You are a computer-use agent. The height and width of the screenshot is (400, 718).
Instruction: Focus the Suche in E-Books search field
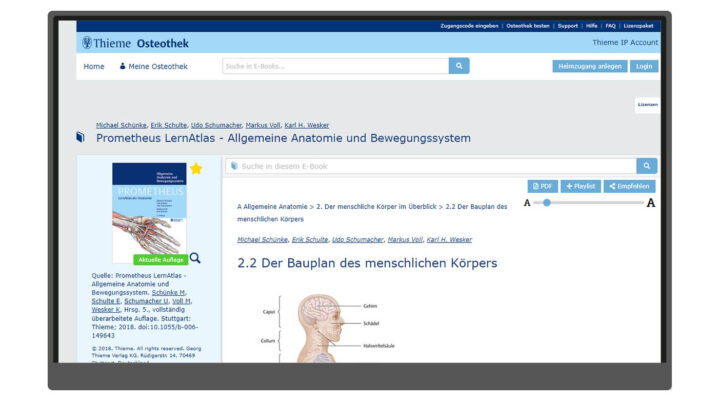coord(336,66)
